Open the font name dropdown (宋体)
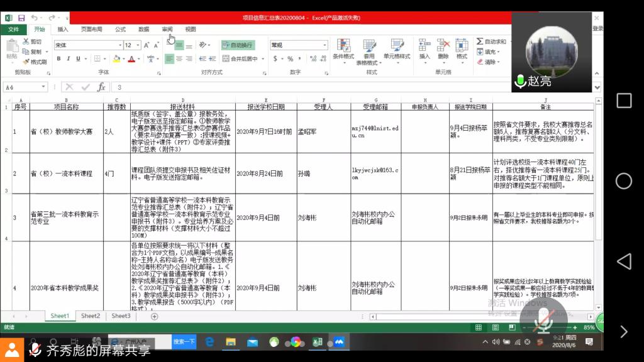This screenshot has height=362, width=644. [x=120, y=45]
